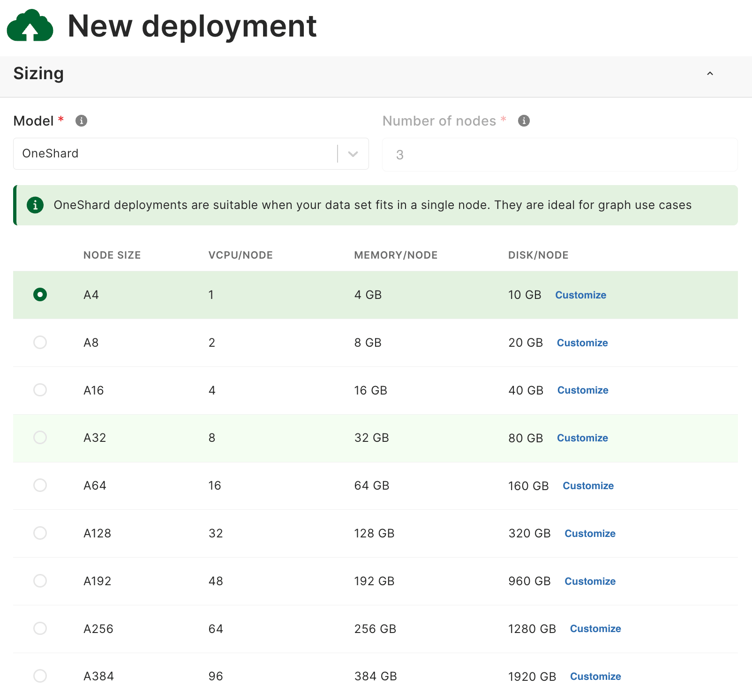Click the A256 node size label

pyautogui.click(x=98, y=629)
